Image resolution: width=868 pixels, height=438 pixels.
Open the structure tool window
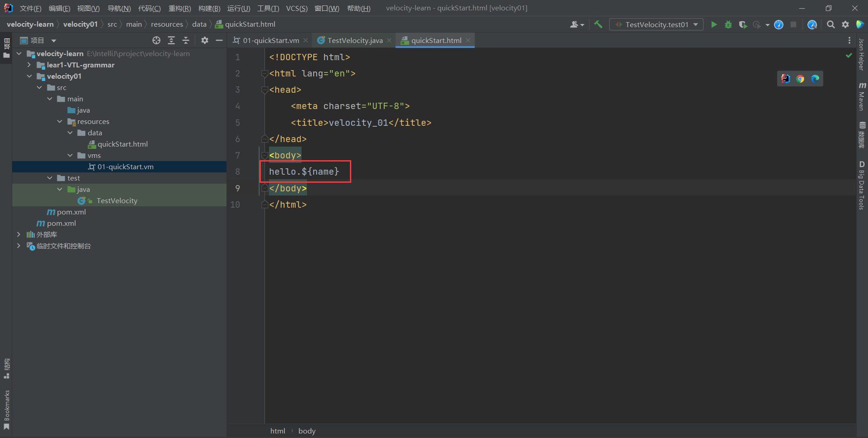[6, 369]
